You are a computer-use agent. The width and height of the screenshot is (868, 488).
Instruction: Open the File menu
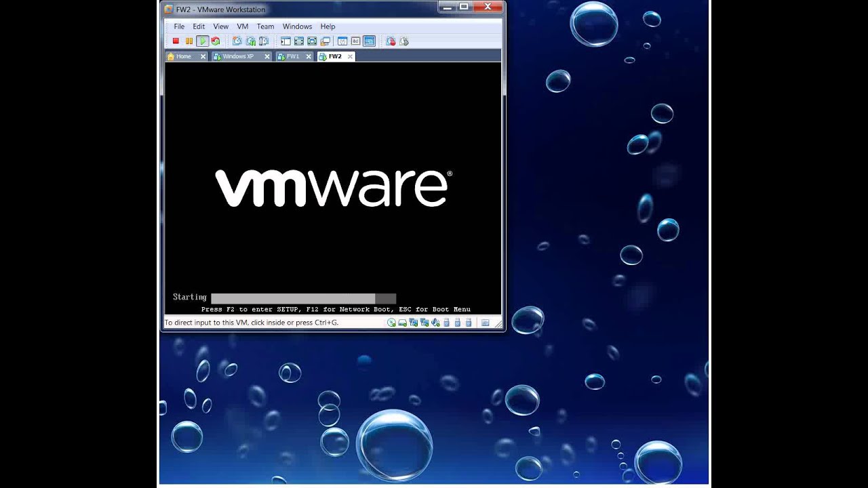(179, 26)
